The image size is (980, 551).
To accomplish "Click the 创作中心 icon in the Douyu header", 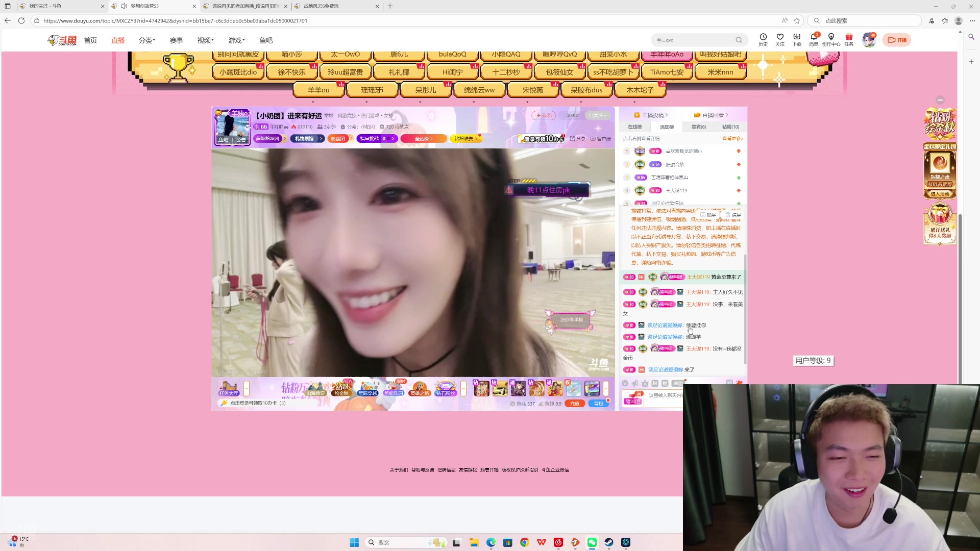I will [x=831, y=39].
